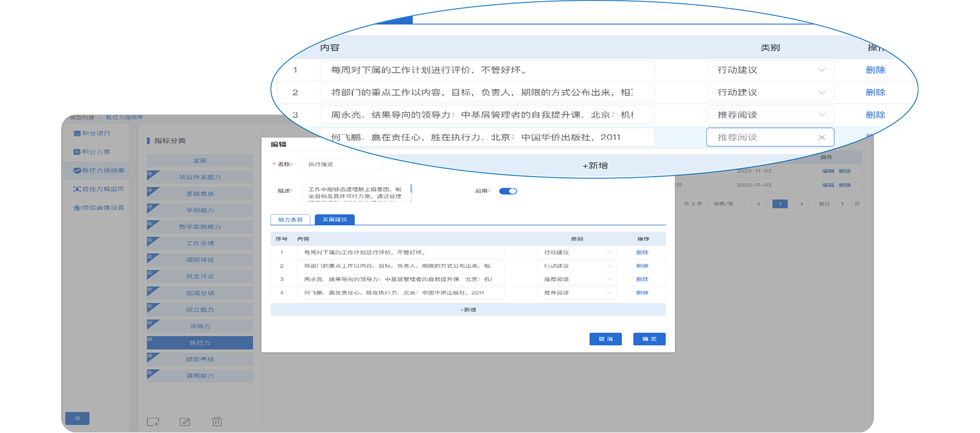Click the add category icon below the list

click(153, 422)
